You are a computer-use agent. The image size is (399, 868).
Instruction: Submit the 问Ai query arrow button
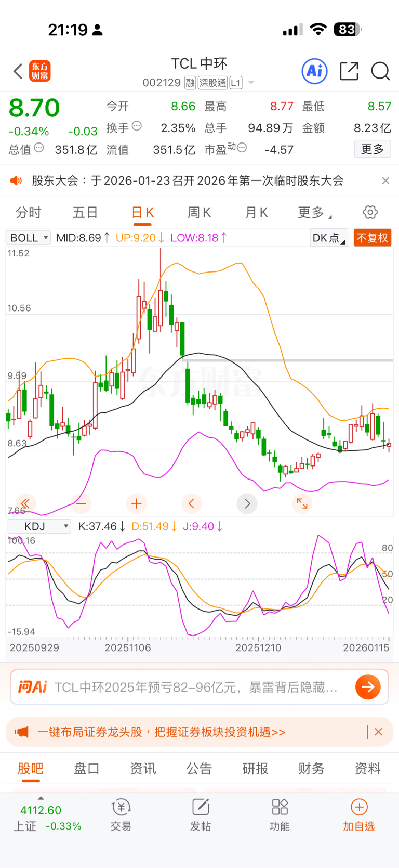click(368, 687)
